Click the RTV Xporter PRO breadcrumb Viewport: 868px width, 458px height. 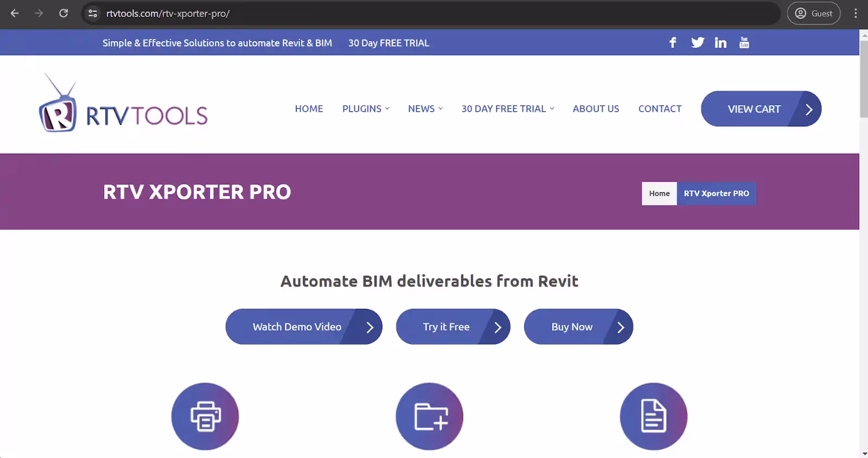coord(717,193)
